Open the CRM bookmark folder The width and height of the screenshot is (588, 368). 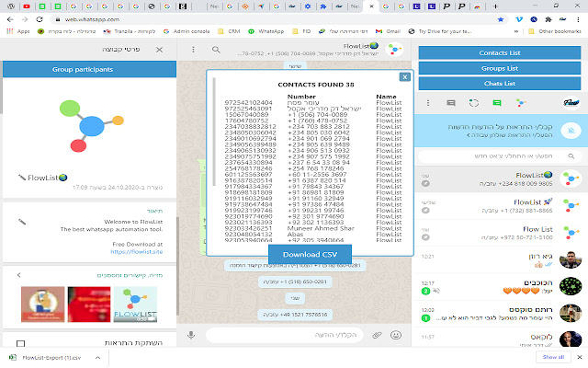[x=229, y=31]
